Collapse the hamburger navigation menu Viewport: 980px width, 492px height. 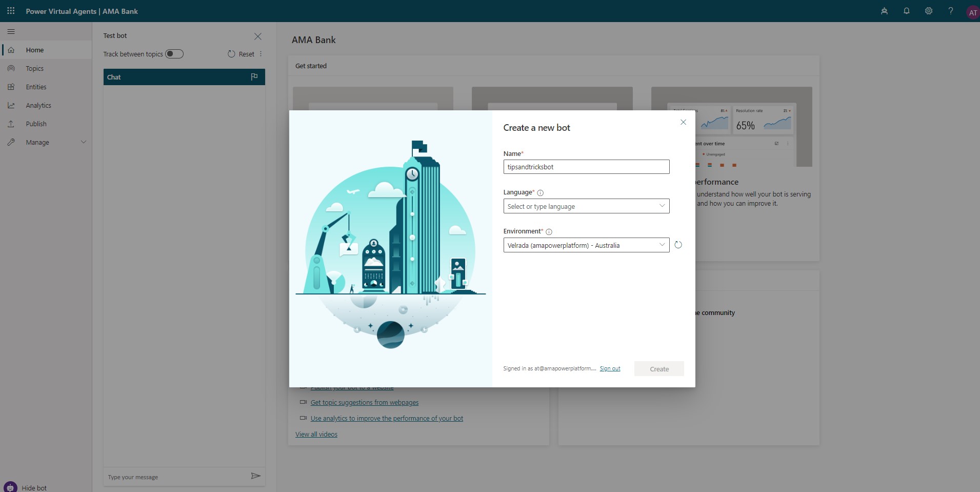(11, 31)
